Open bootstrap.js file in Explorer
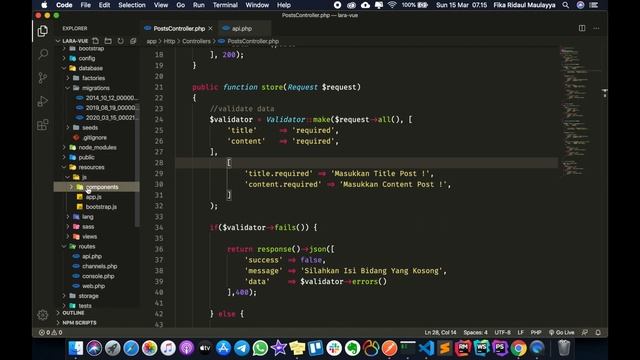 point(101,207)
